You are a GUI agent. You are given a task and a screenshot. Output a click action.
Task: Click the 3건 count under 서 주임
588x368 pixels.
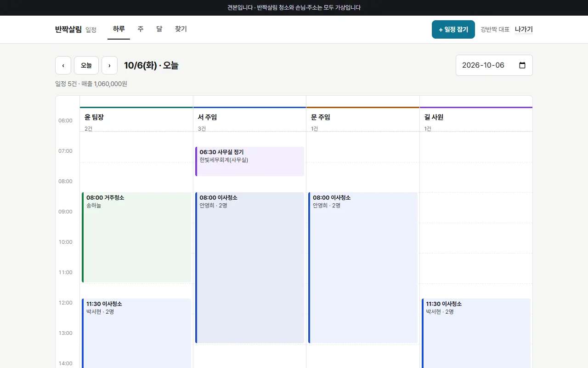(x=202, y=129)
